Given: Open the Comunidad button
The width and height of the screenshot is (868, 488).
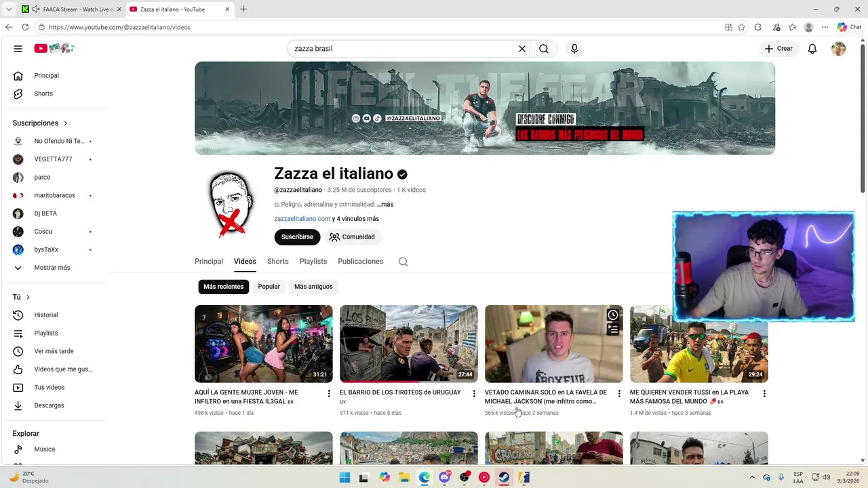Looking at the screenshot, I should pos(352,237).
